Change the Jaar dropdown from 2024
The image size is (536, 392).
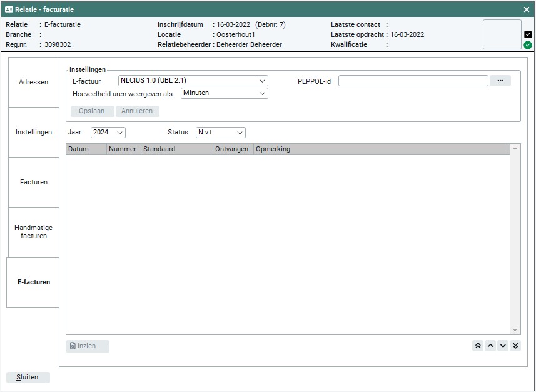pyautogui.click(x=108, y=133)
